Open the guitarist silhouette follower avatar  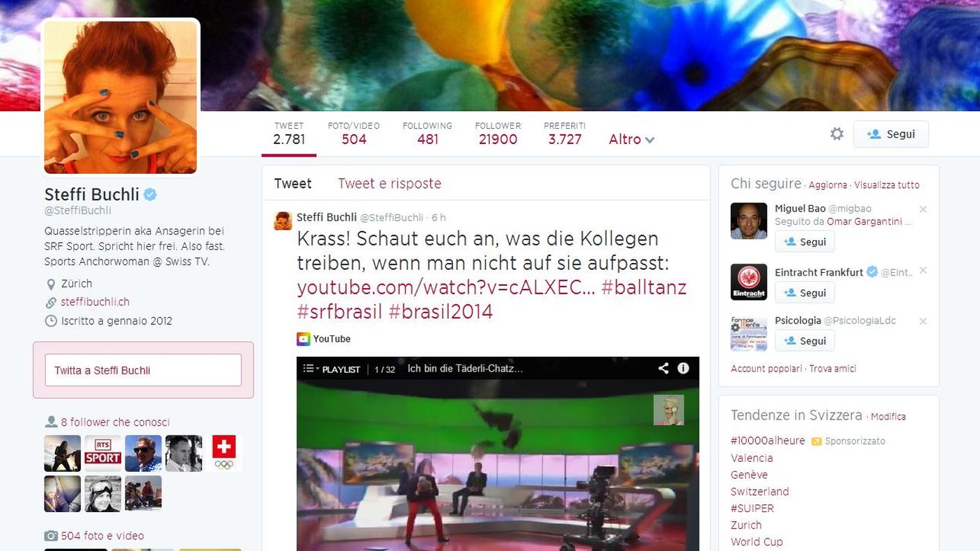[63, 454]
